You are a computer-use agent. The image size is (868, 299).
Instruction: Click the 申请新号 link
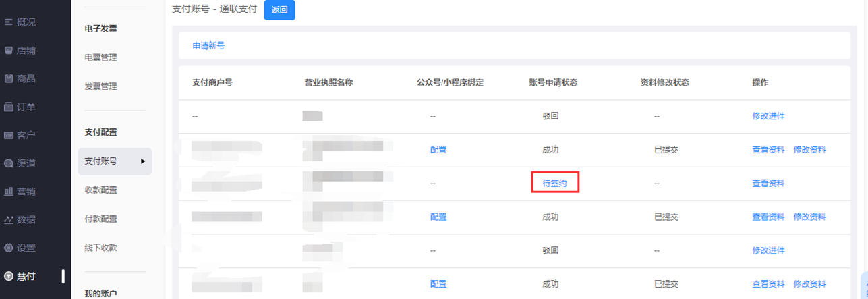tap(208, 46)
